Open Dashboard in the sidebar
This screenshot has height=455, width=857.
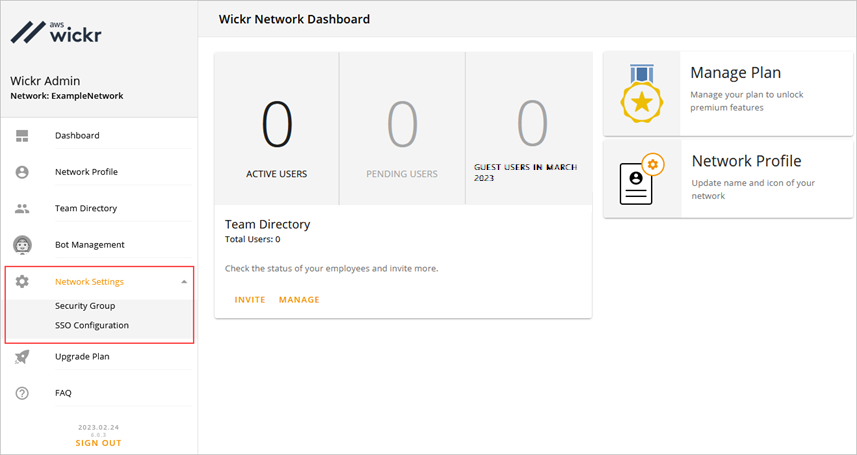tap(77, 136)
